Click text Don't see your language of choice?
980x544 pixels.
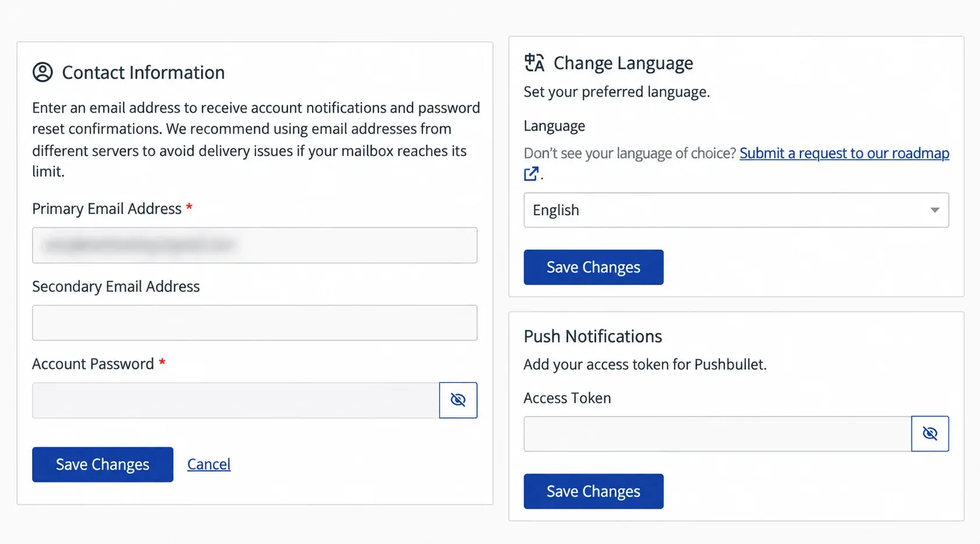point(630,153)
